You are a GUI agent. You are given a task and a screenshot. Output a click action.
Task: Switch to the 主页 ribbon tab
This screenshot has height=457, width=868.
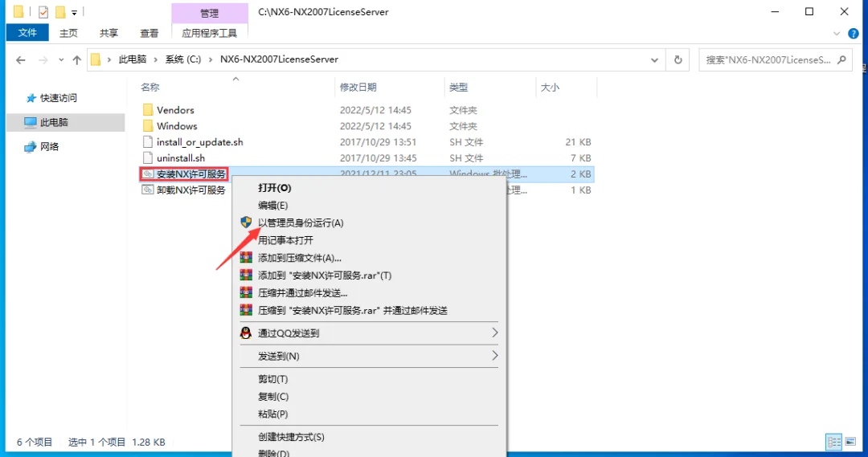[68, 33]
